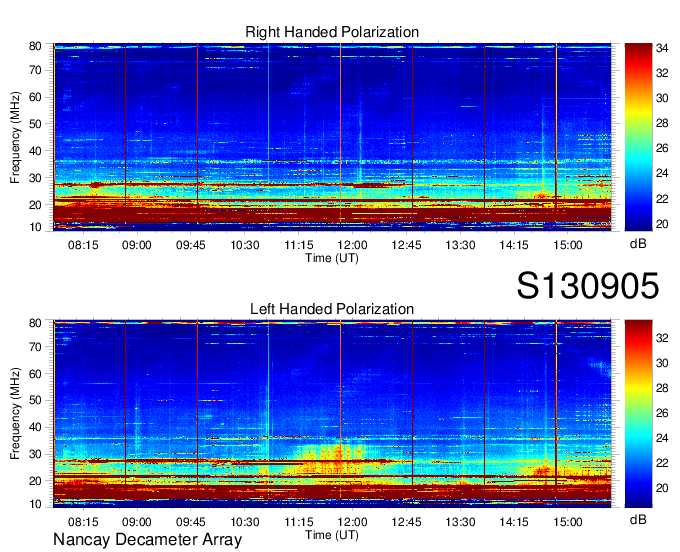The image size is (680, 552).
Task: Click the "Frequency (MHz)" label of the Left Handed plot
Action: [15, 414]
